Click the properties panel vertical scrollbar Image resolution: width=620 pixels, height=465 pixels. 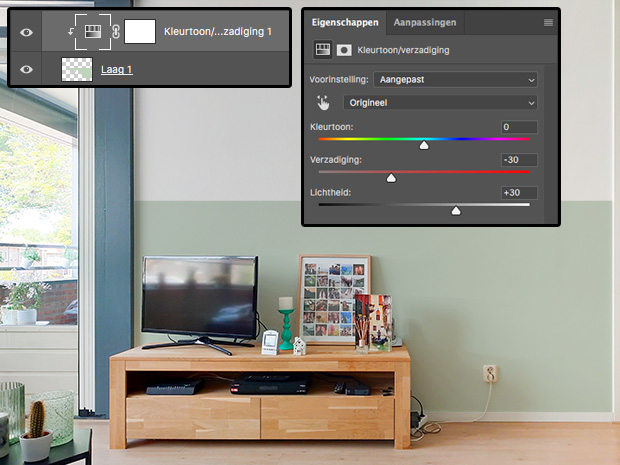point(550,144)
